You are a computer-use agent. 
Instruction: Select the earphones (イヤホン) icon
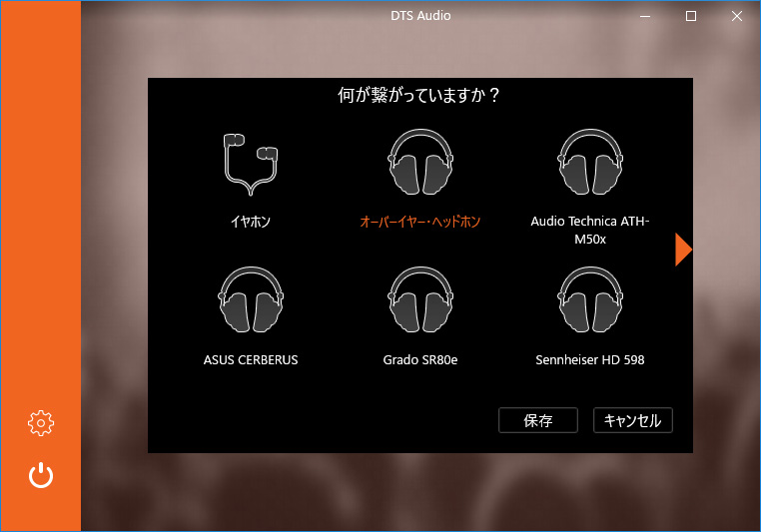(251, 164)
